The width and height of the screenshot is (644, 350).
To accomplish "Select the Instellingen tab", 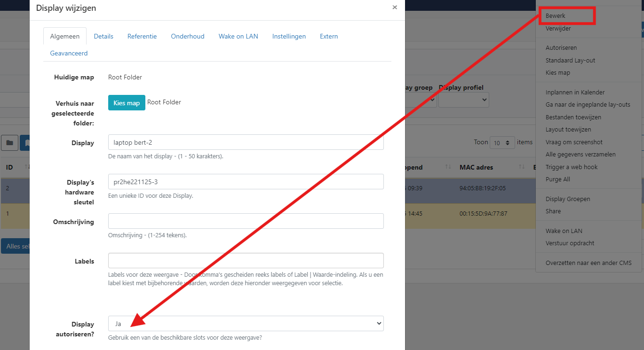I will coord(289,36).
